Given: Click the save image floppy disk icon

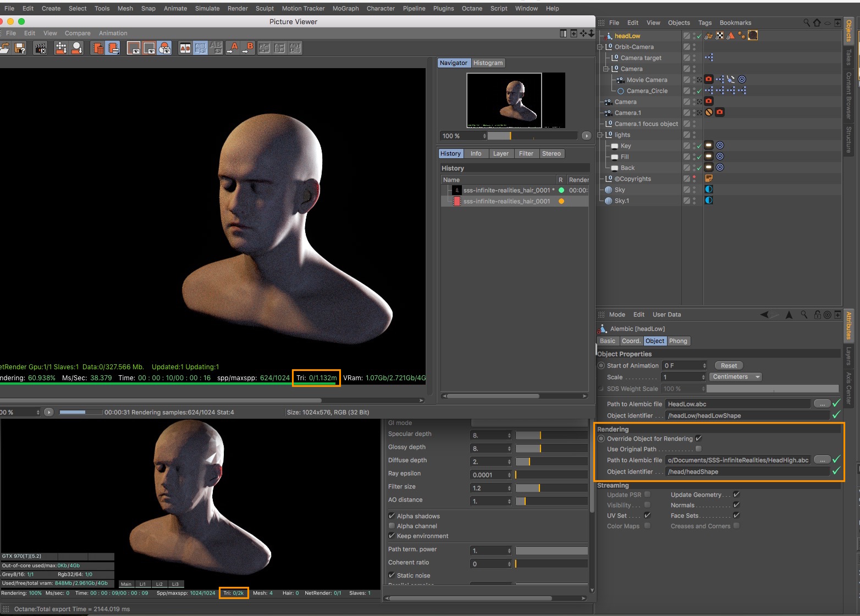Looking at the screenshot, I should [x=20, y=48].
